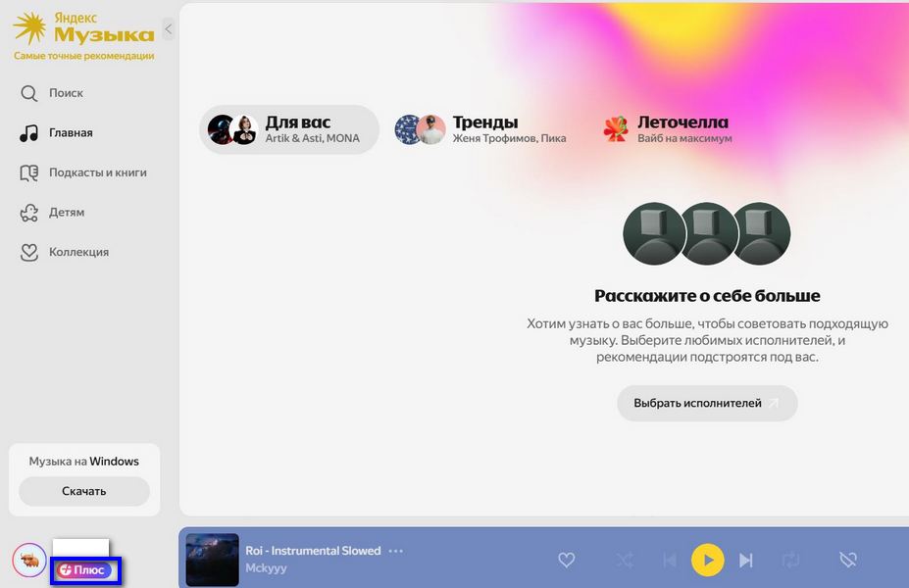
Task: Click the dislike crossed-heart icon
Action: 848,560
